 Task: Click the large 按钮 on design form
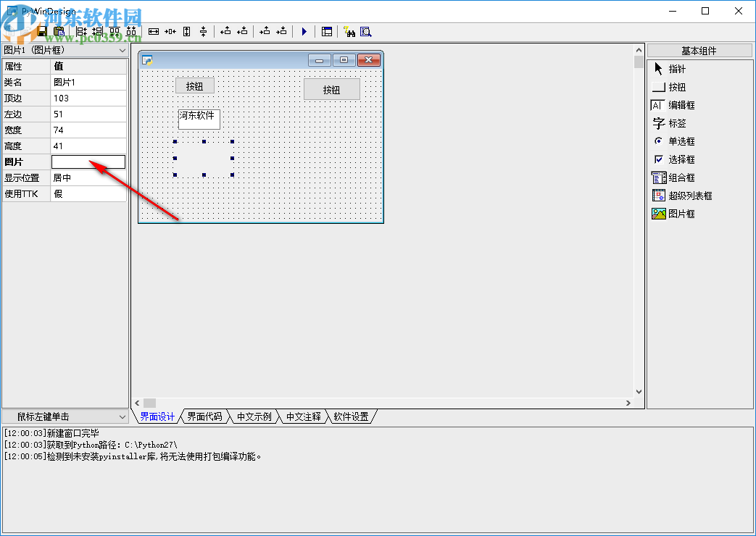coord(332,90)
